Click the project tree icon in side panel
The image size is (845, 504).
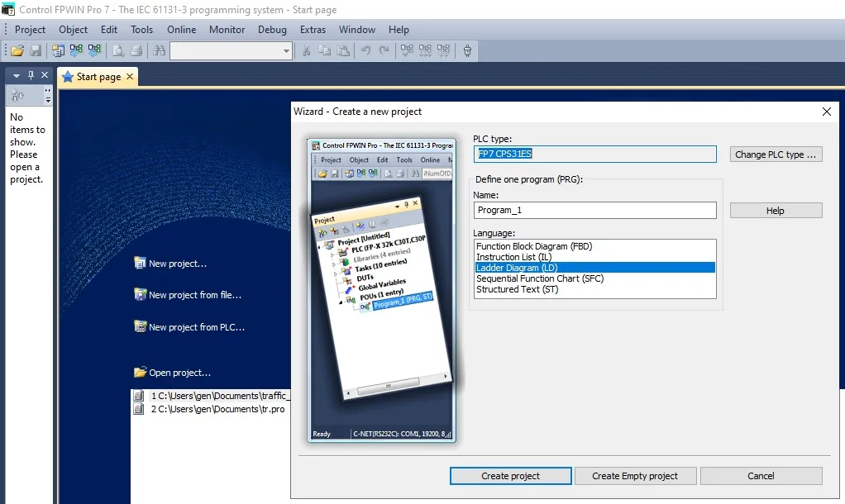(x=18, y=96)
